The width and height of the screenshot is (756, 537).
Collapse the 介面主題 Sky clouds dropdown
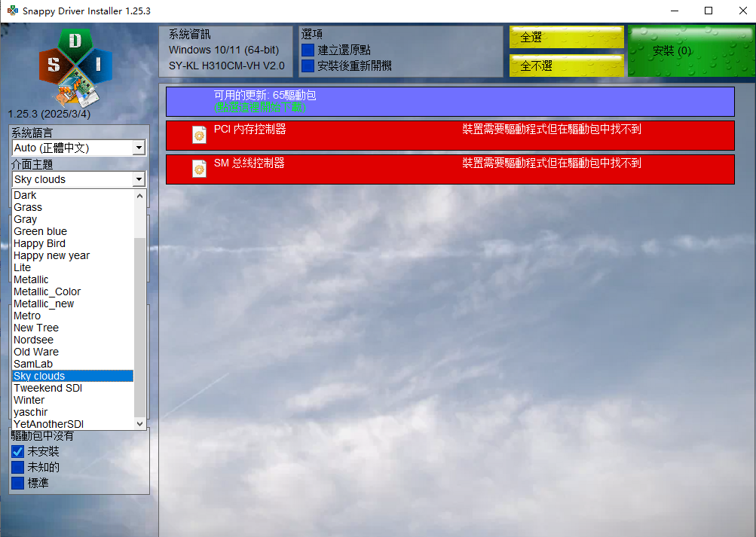78,180
